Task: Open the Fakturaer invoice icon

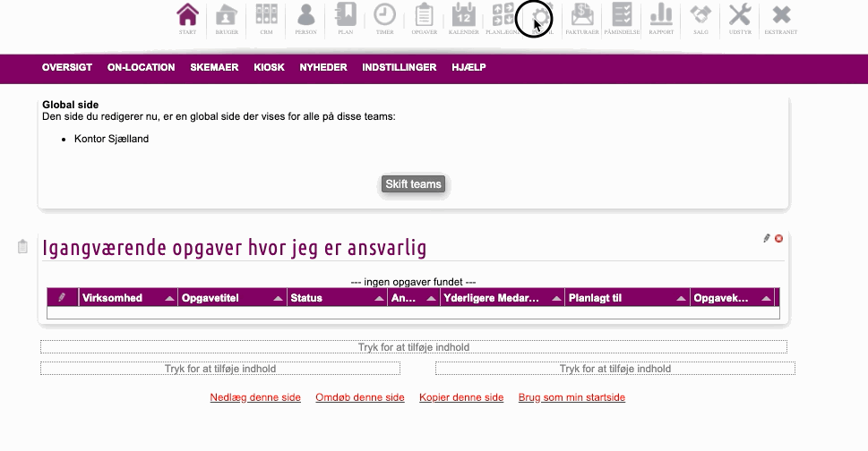Action: (582, 16)
